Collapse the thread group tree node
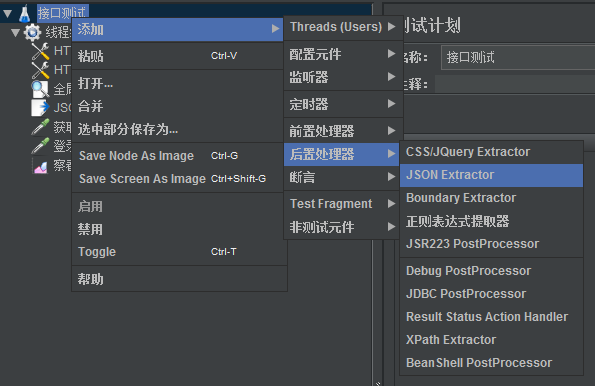This screenshot has width=595, height=386. click(x=15, y=33)
